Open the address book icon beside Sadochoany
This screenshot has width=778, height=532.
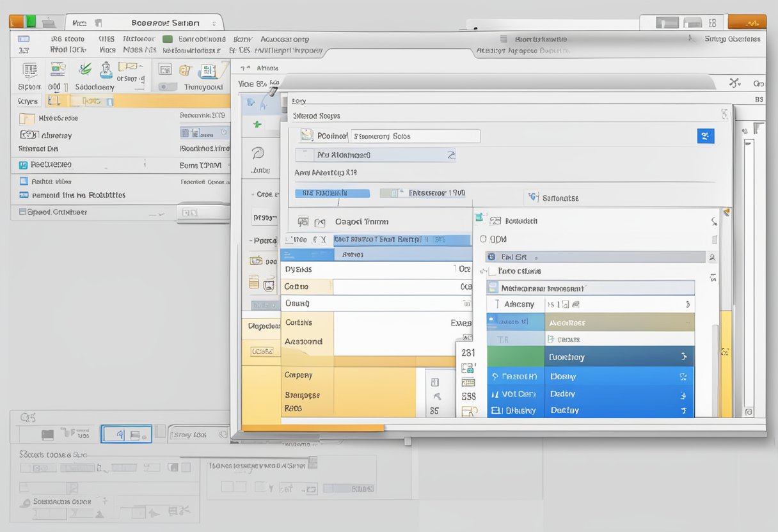(x=106, y=70)
